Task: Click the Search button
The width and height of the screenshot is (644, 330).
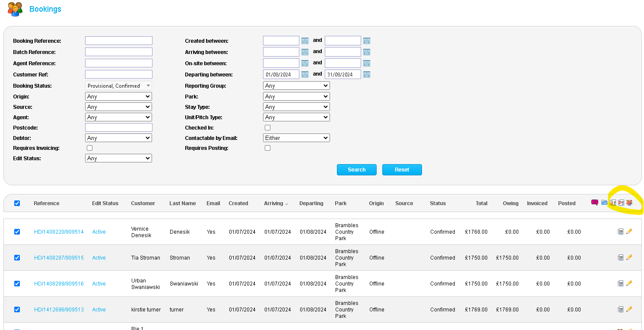Action: pos(356,170)
